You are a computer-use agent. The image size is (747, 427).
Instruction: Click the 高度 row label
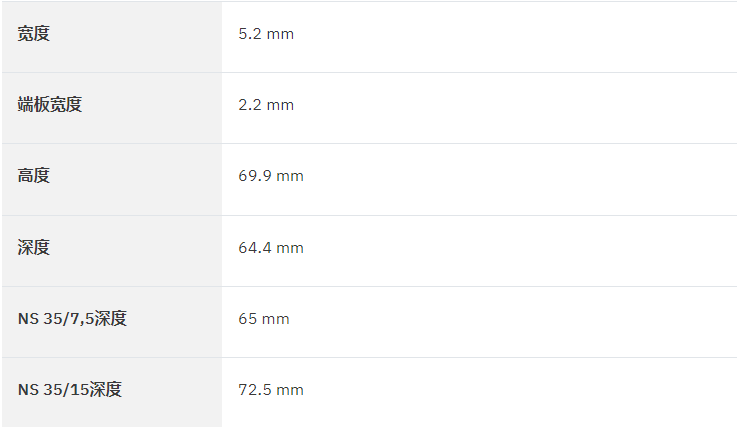(33, 175)
